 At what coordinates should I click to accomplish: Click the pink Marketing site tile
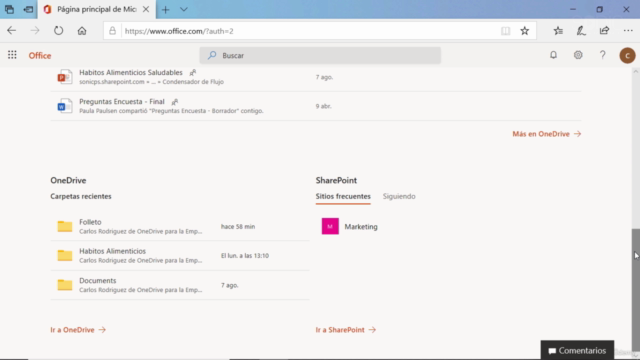[x=330, y=226]
